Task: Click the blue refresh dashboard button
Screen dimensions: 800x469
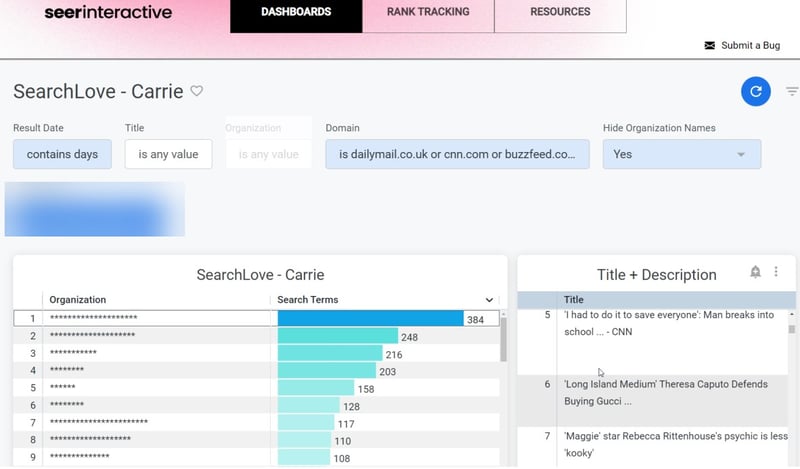Action: coord(756,91)
